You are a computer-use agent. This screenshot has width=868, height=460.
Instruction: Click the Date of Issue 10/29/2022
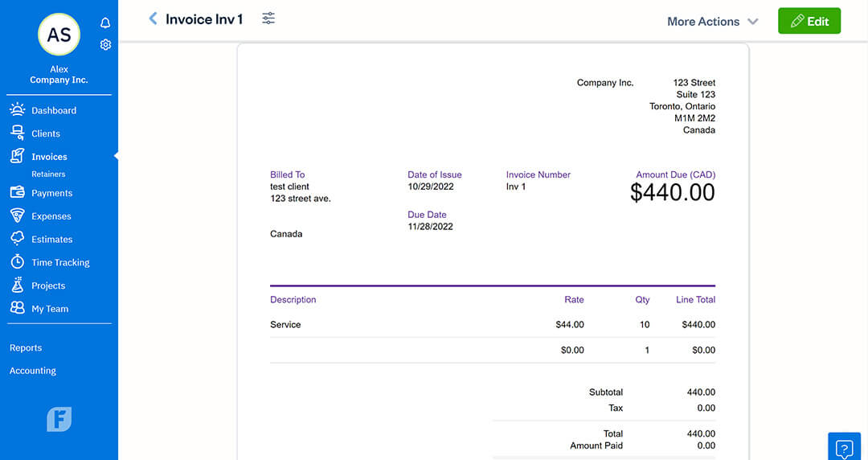[431, 187]
